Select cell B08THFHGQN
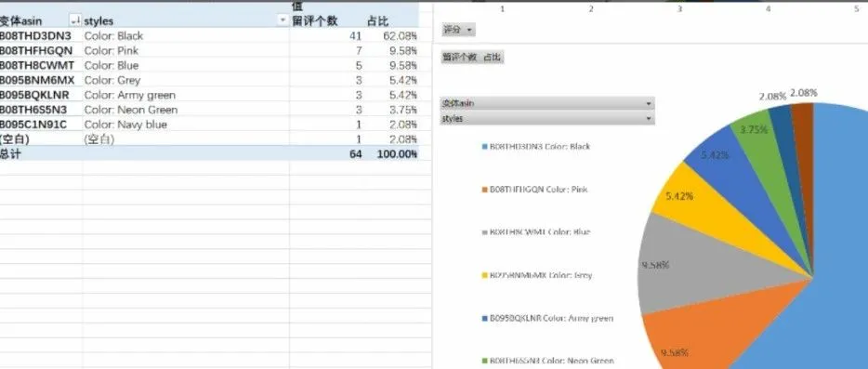Viewport: 868px width, 369px height. (x=36, y=51)
